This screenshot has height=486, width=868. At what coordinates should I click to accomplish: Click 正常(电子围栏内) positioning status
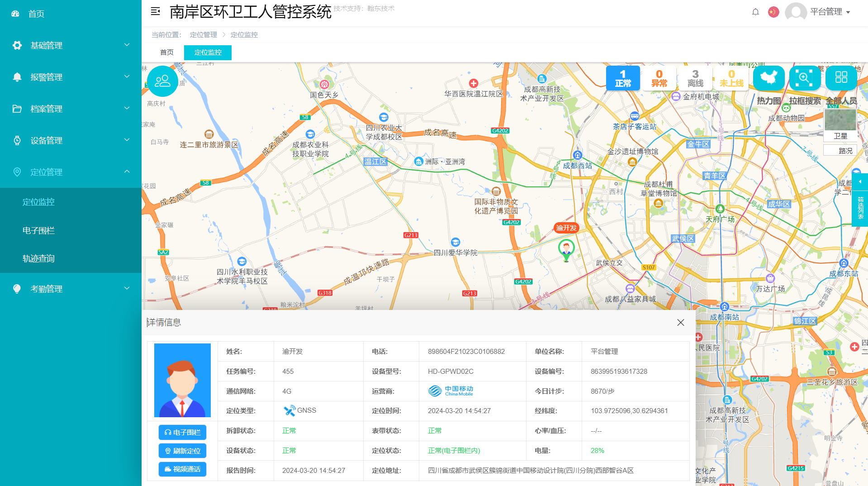point(454,451)
